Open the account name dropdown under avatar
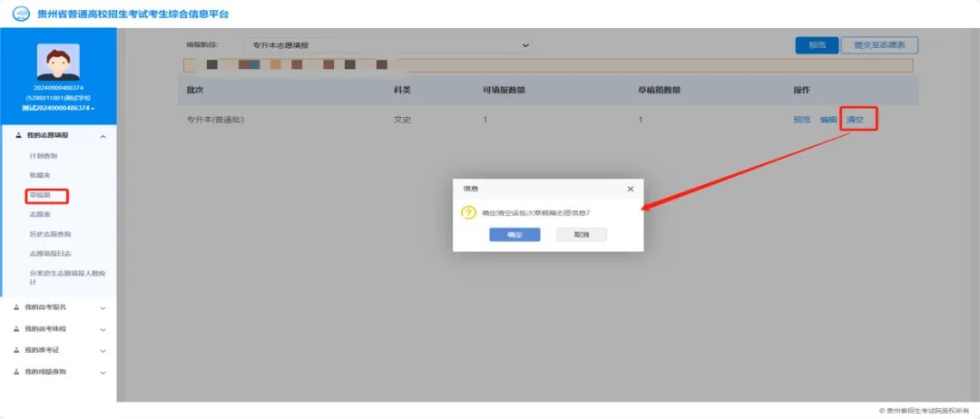This screenshot has width=980, height=419. tap(58, 108)
